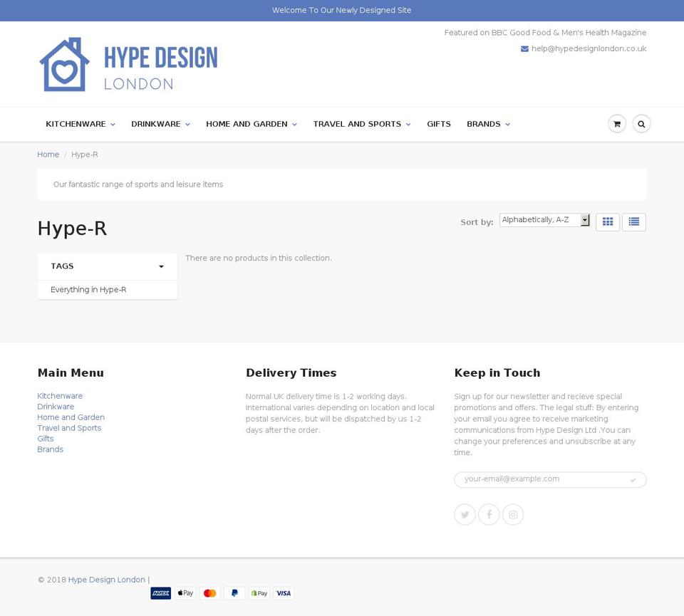Click help@hypedesignlondon.co.uk email link
The height and width of the screenshot is (616, 684).
pos(589,49)
